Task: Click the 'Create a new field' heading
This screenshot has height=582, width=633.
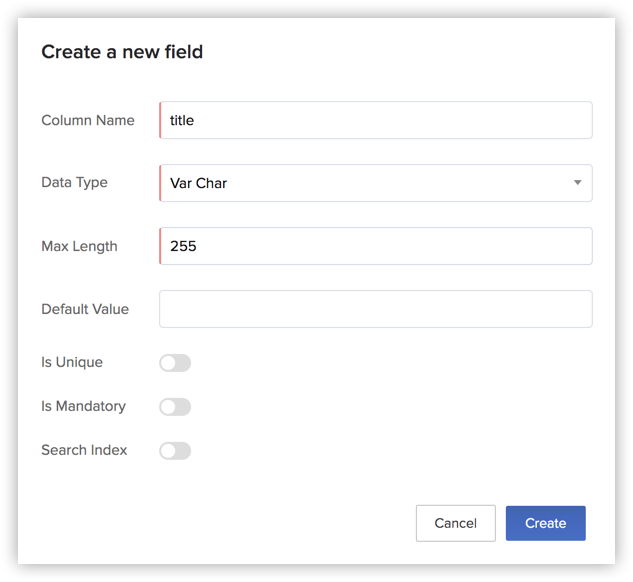Action: point(122,52)
